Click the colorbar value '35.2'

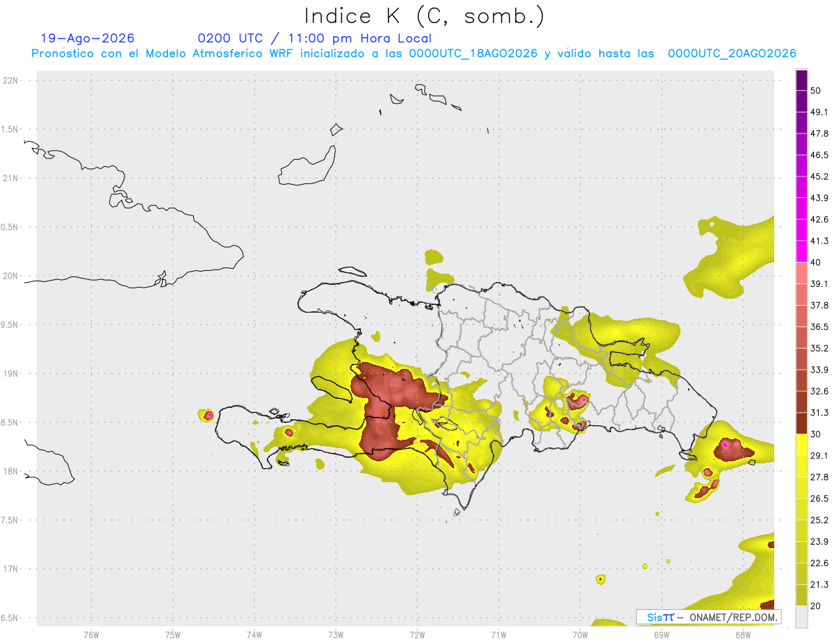[x=819, y=348]
